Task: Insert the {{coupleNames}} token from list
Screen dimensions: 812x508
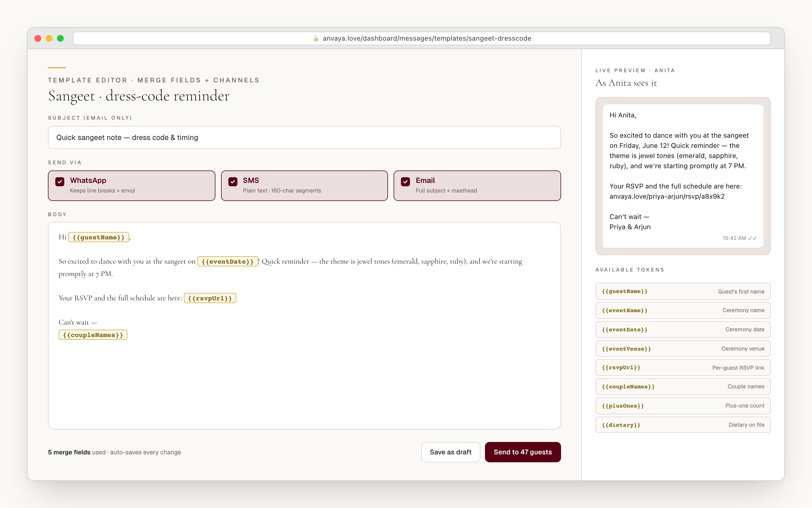Action: click(683, 387)
